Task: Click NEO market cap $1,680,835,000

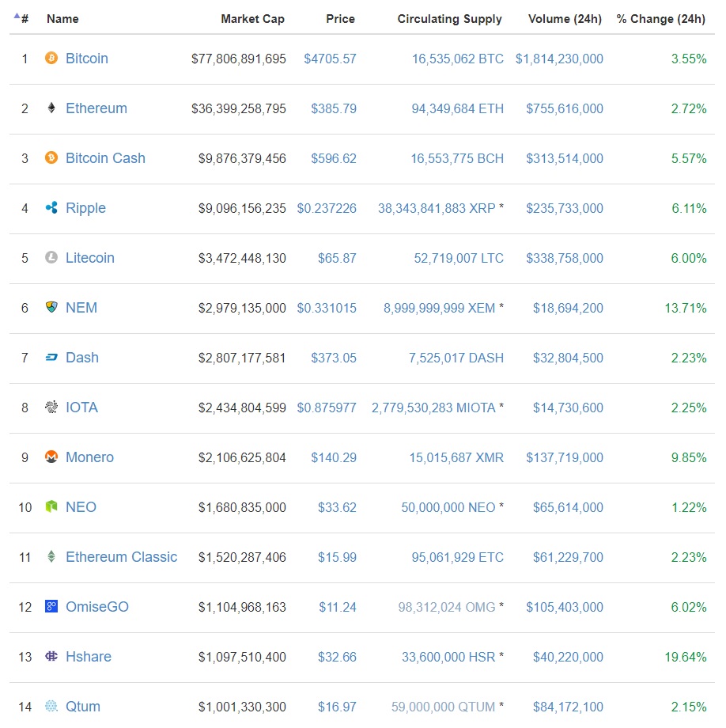Action: pyautogui.click(x=242, y=507)
